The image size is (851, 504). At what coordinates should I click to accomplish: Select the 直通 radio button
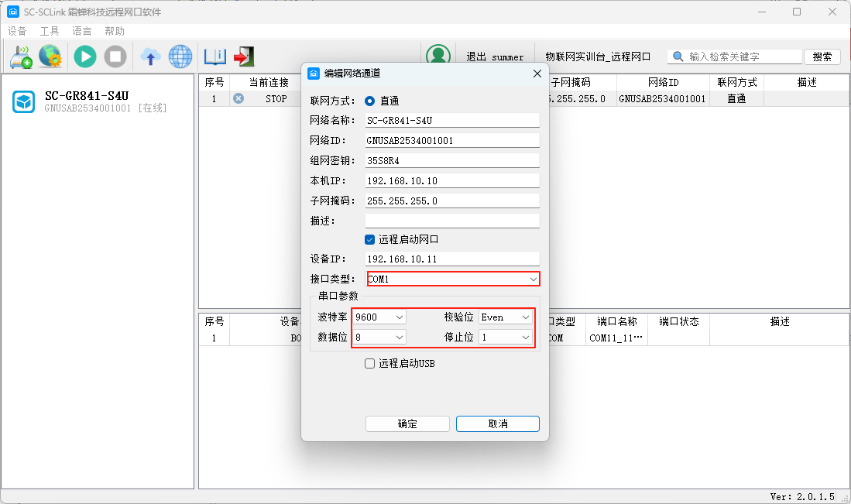[370, 101]
